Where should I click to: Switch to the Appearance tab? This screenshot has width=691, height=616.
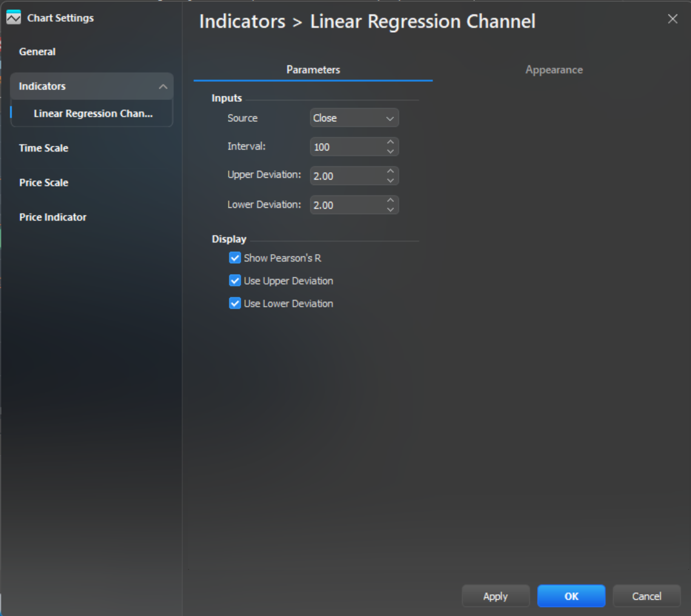554,70
